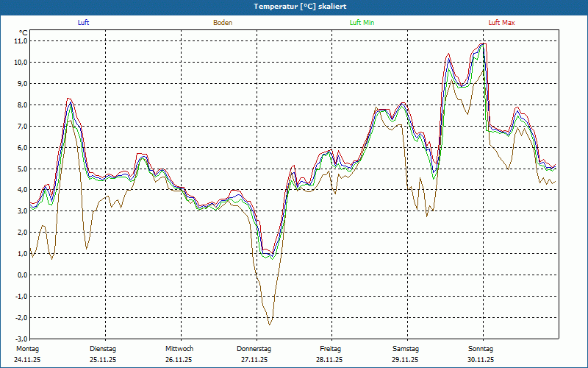588x368 pixels.
Task: Select the green Luft Min legend label
Action: coord(362,23)
